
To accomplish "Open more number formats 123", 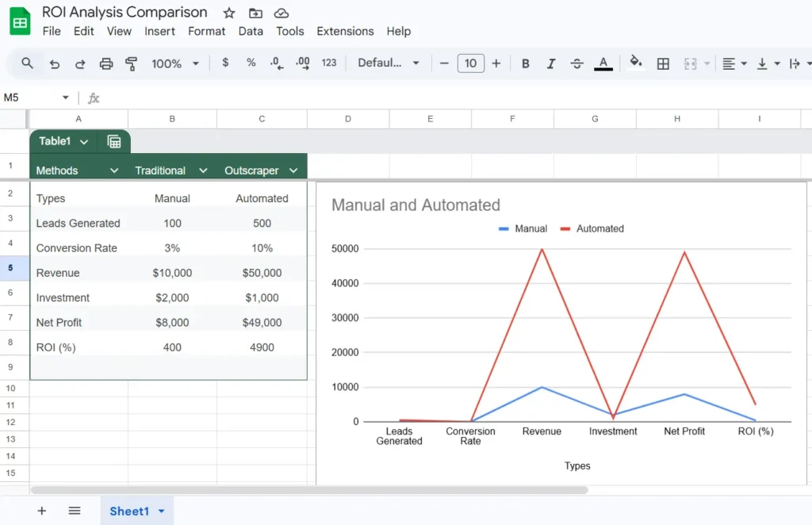I will (329, 63).
